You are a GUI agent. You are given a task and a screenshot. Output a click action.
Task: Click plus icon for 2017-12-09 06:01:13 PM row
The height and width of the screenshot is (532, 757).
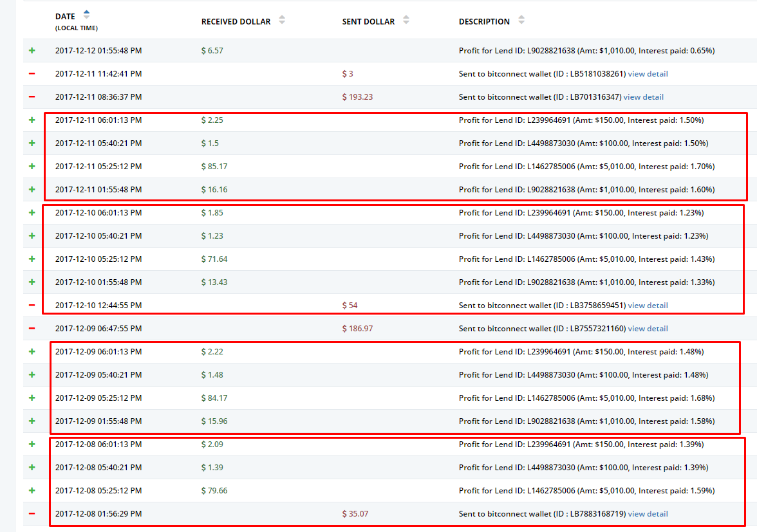[x=32, y=352]
